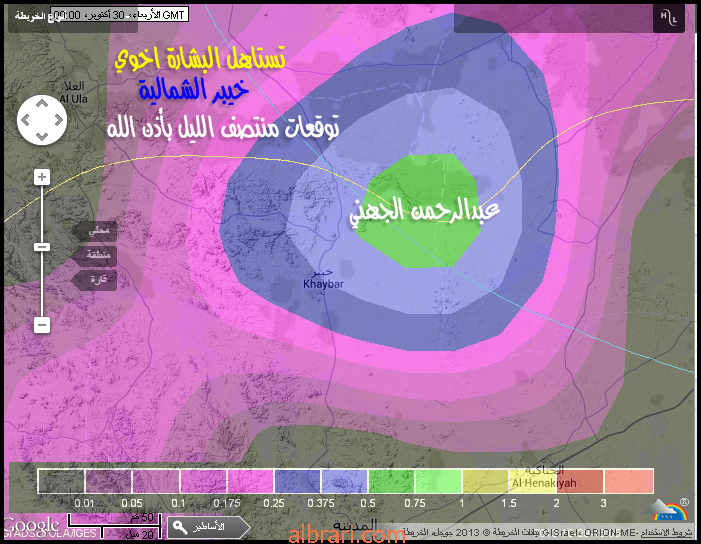Click the 0.01 legend color box
Screen dimensions: 701x544
[x=61, y=481]
